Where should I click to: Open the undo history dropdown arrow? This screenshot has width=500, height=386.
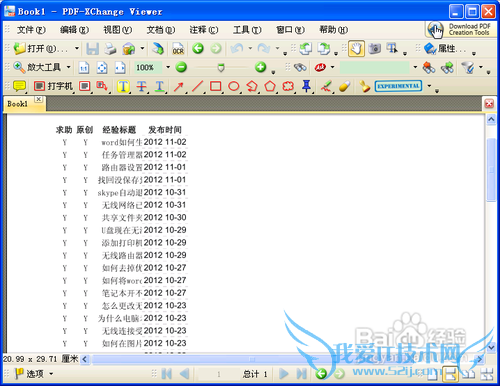click(x=250, y=49)
